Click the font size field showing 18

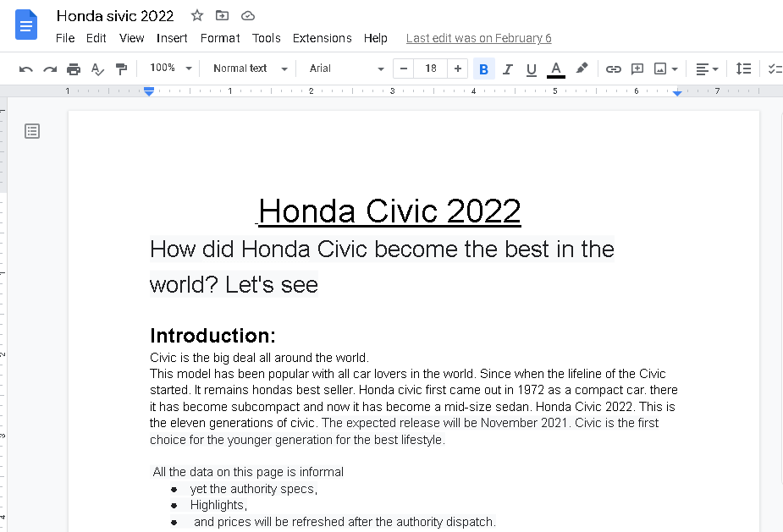pos(431,69)
